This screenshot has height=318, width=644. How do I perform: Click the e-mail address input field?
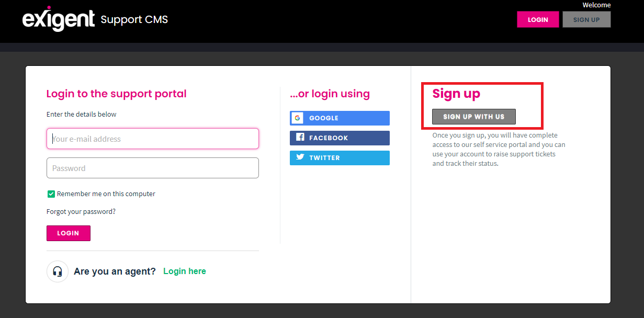(x=152, y=138)
